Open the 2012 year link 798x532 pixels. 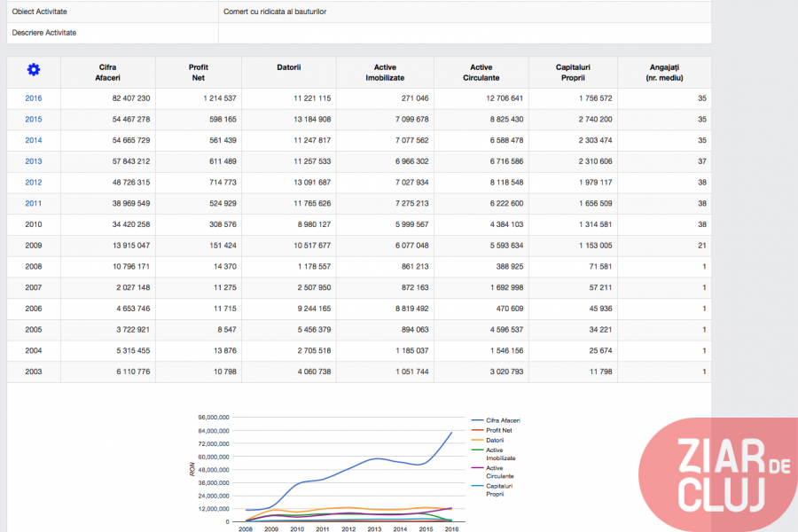[34, 183]
